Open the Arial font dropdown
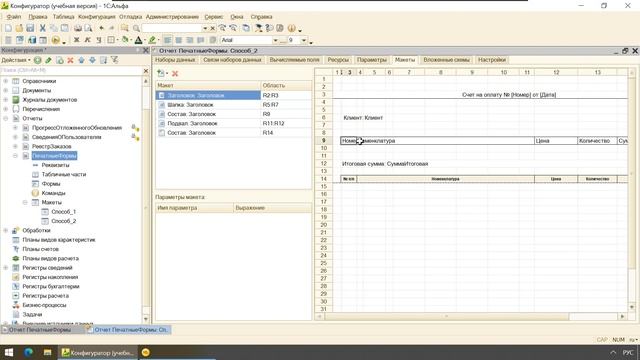Screen dimensions: 640x360 click(275, 40)
